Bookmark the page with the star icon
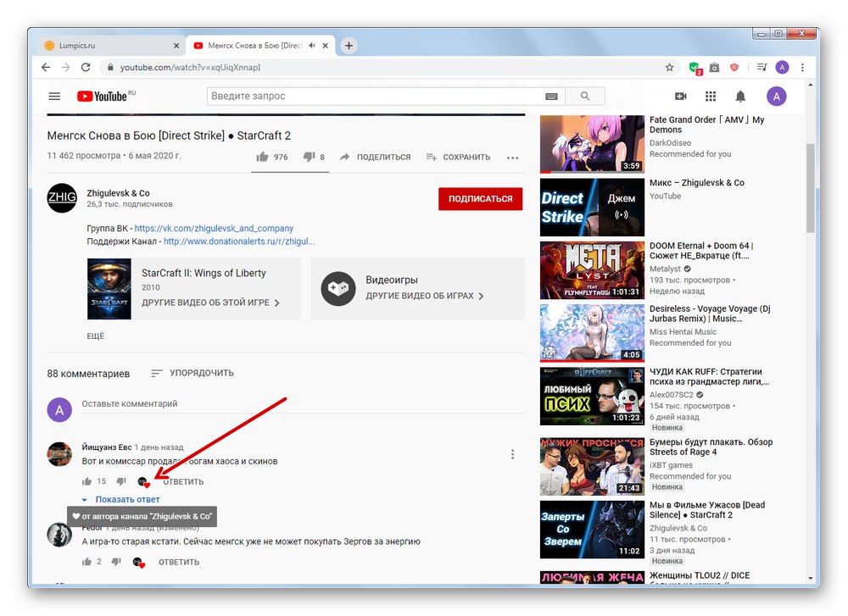The width and height of the screenshot is (848, 616). [x=669, y=66]
